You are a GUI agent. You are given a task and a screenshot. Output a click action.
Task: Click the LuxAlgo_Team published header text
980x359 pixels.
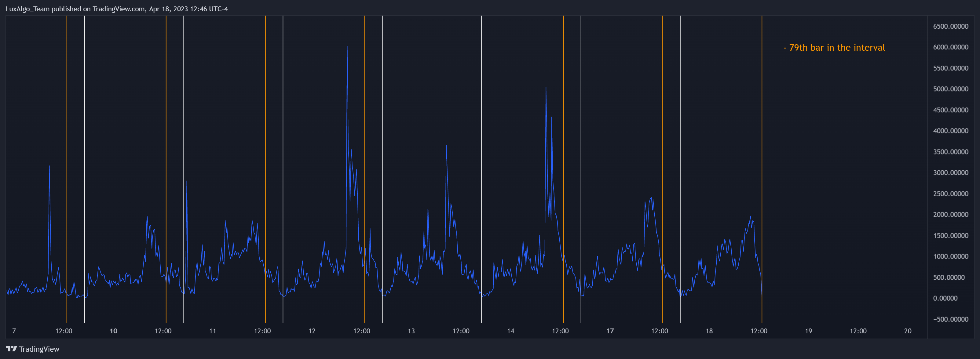116,9
